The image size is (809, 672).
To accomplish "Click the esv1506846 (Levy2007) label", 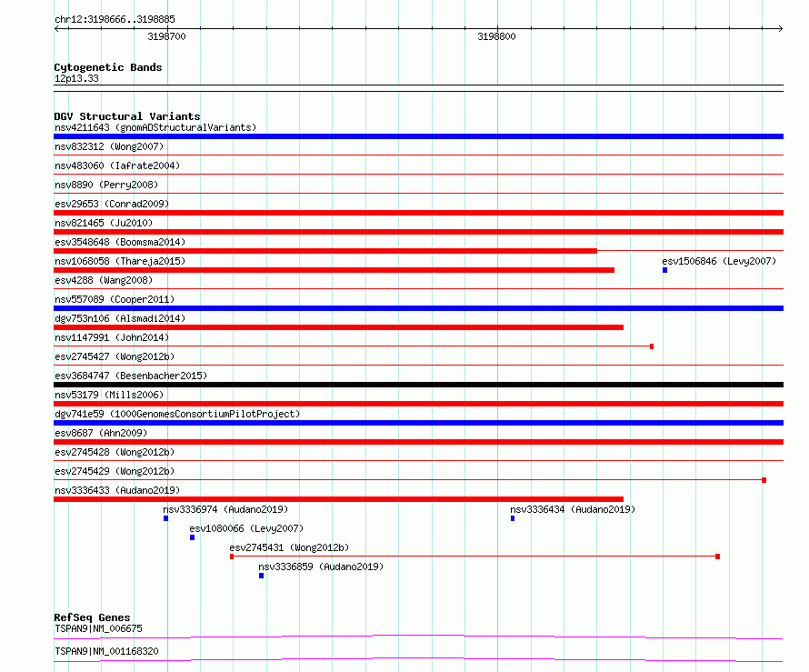I will tap(719, 261).
